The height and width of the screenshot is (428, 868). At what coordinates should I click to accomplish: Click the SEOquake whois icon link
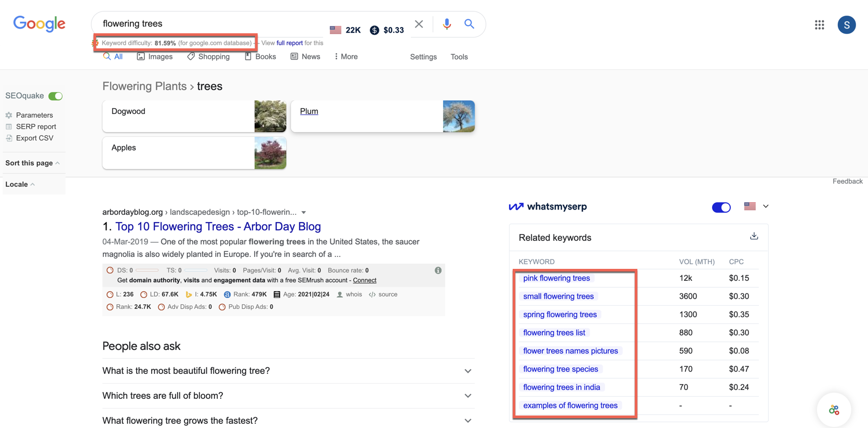349,294
